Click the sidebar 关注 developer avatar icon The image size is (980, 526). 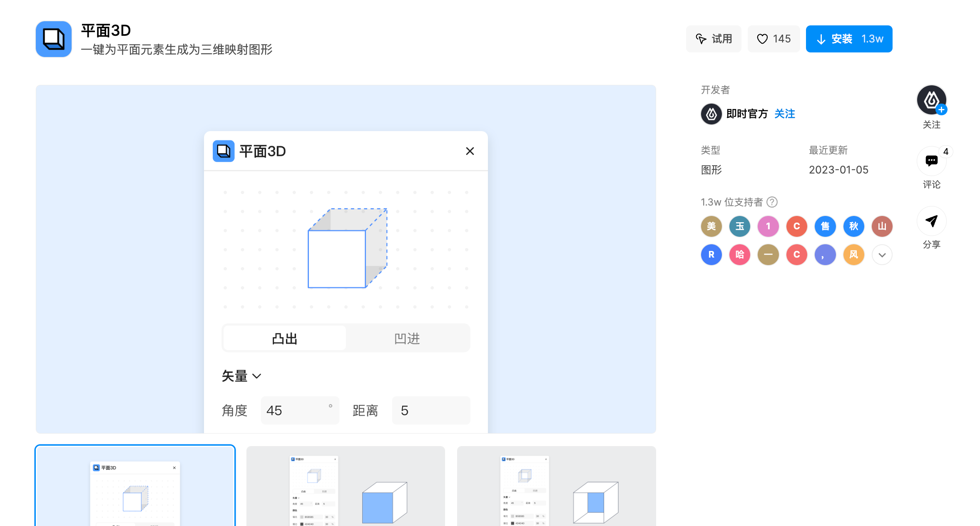(931, 100)
